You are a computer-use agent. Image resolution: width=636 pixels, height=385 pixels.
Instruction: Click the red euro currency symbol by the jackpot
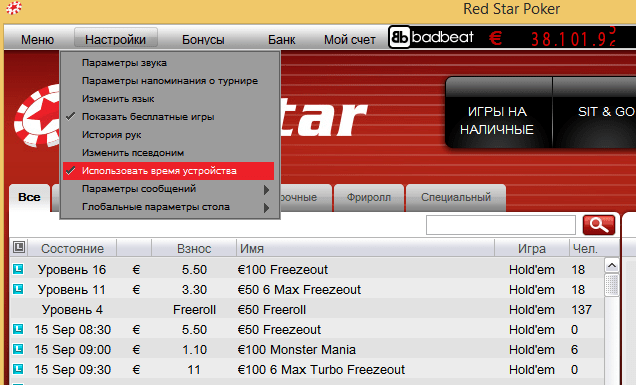(495, 38)
